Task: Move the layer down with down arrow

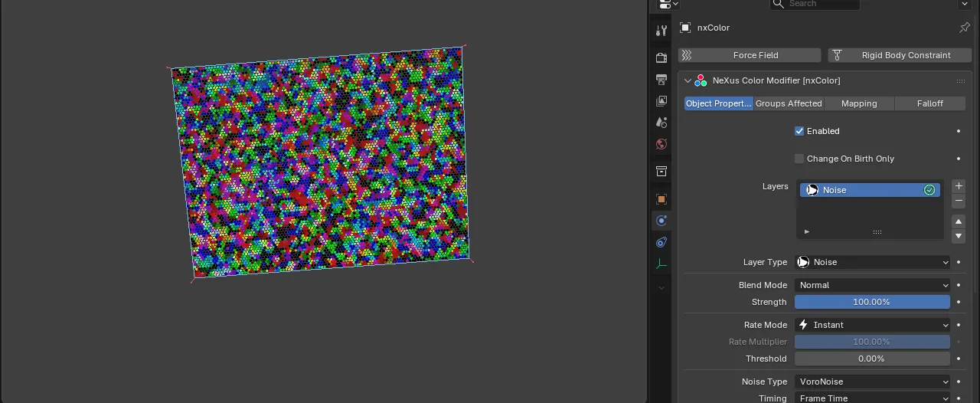Action: (959, 236)
